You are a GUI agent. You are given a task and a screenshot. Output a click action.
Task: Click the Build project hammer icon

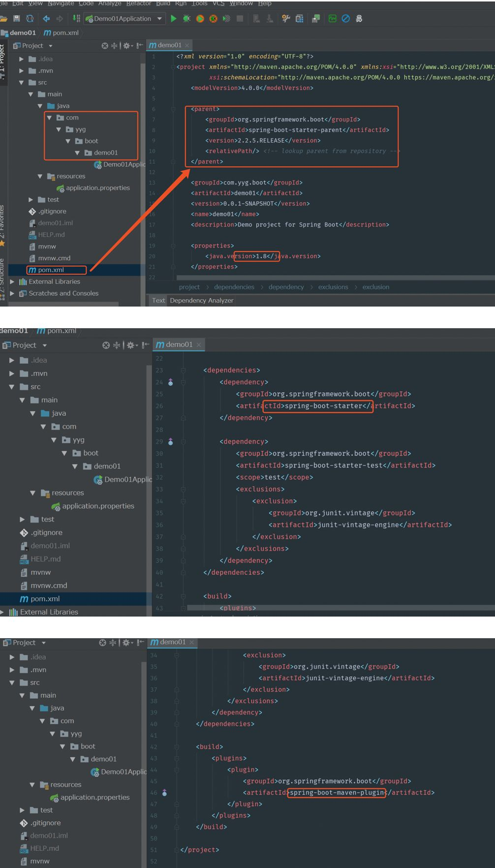(77, 19)
